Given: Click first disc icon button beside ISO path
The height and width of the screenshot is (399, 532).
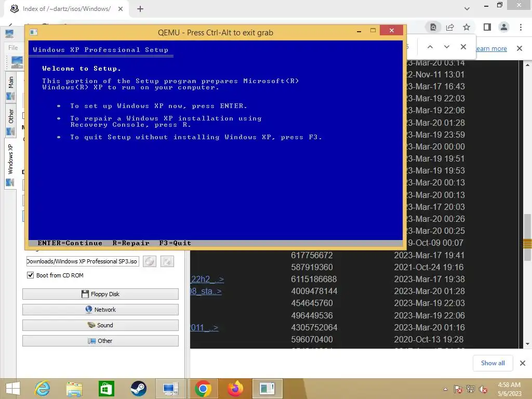Looking at the screenshot, I should pyautogui.click(x=150, y=261).
